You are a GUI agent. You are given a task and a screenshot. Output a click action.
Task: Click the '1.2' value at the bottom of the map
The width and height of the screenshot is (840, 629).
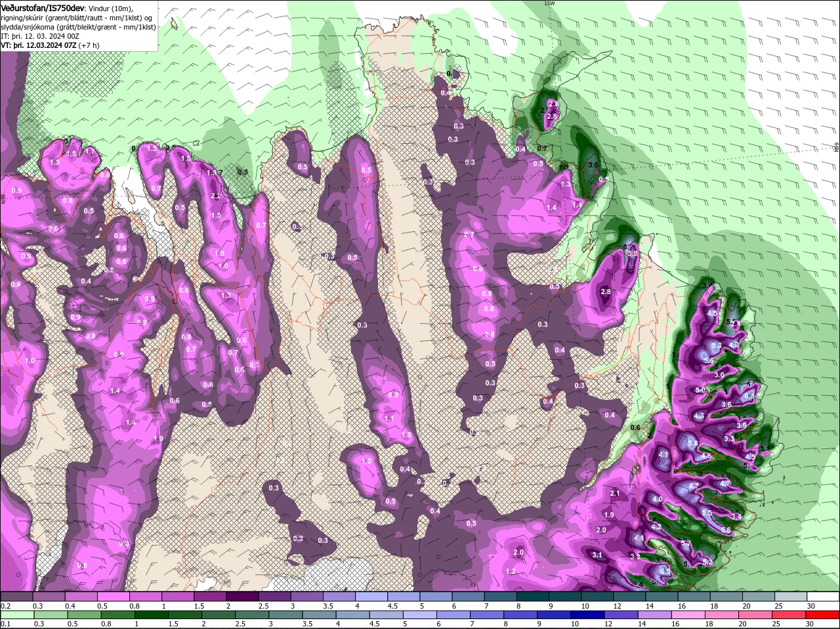511,571
